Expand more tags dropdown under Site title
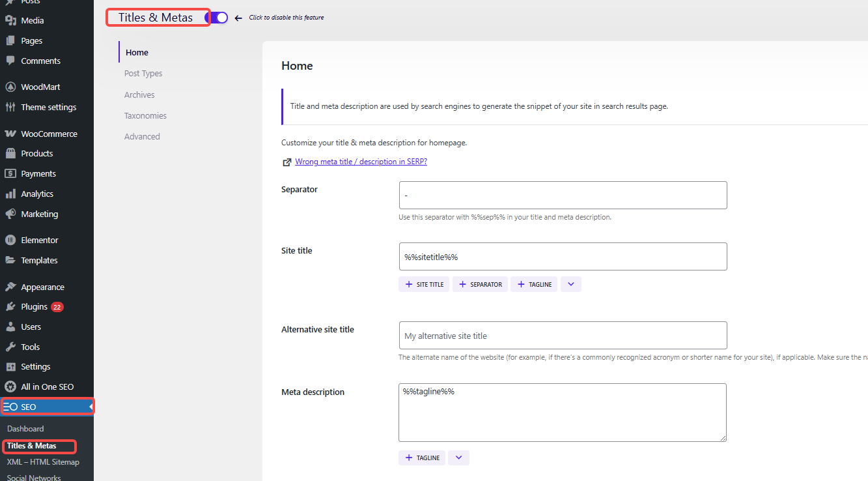Screen dimensions: 868x481 pos(570,284)
